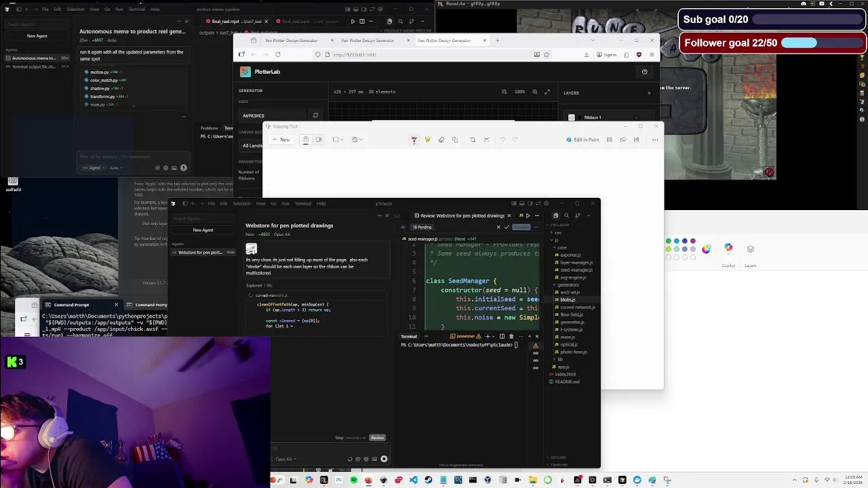This screenshot has width=868, height=488.
Task: Open the Auto model dropdown in chat input
Action: click(x=115, y=167)
